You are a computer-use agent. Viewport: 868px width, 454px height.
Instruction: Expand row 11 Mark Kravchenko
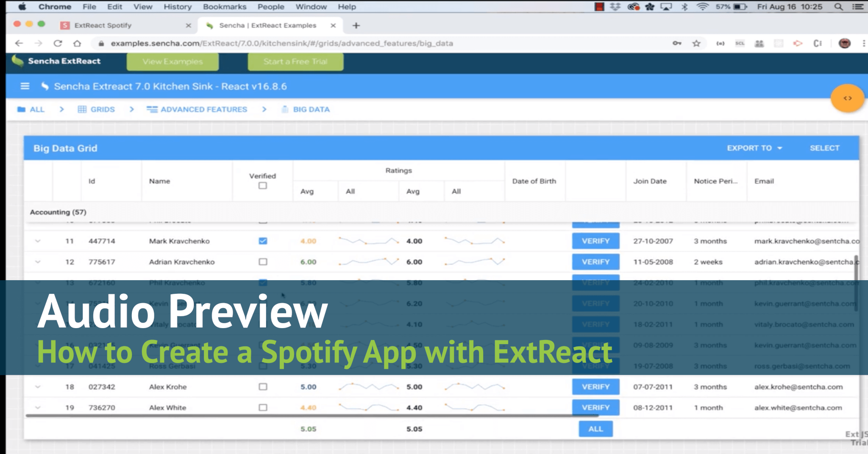coord(38,241)
